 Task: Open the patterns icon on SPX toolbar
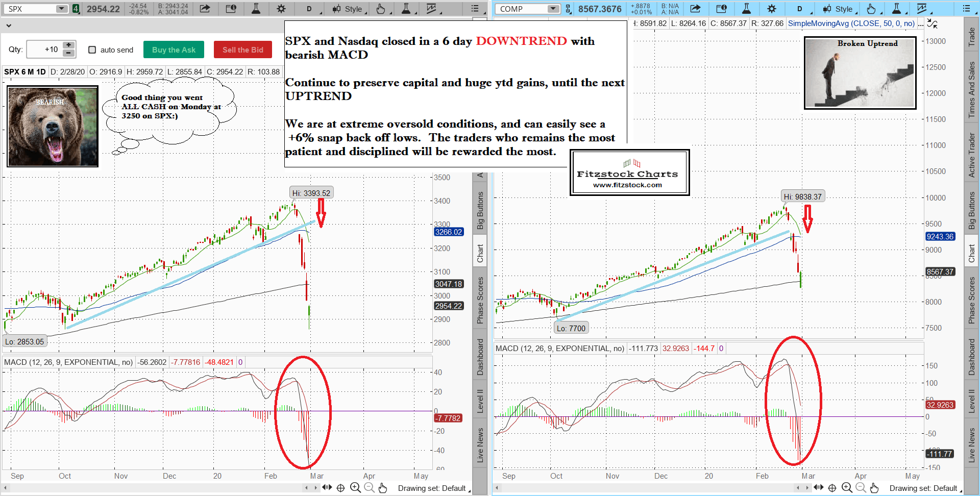tap(432, 9)
